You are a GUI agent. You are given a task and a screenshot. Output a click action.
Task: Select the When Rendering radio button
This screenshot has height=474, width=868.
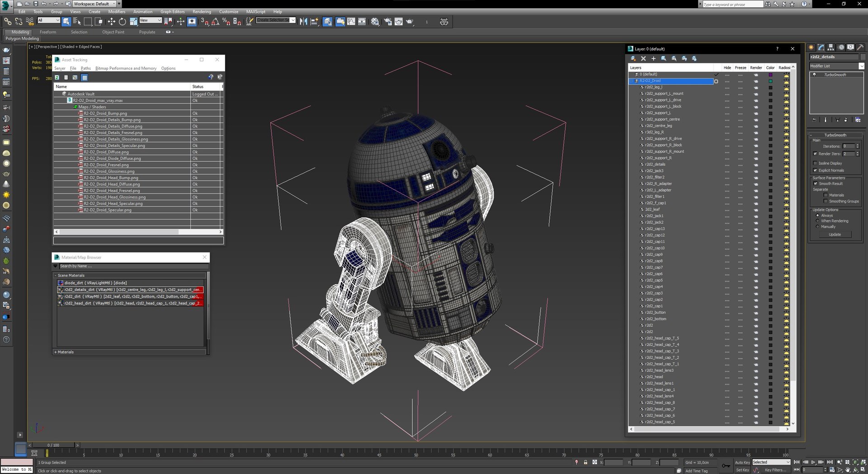click(817, 221)
